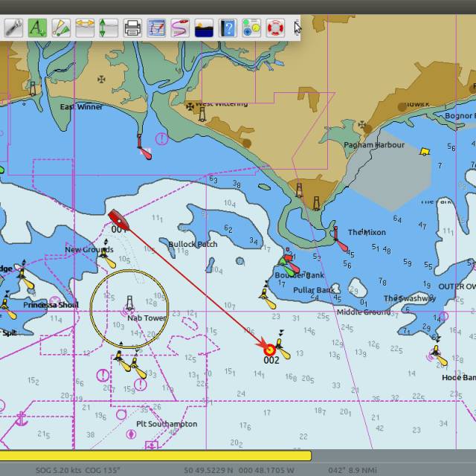Toggle tide stations display
This screenshot has width=476, height=476.
(x=109, y=28)
